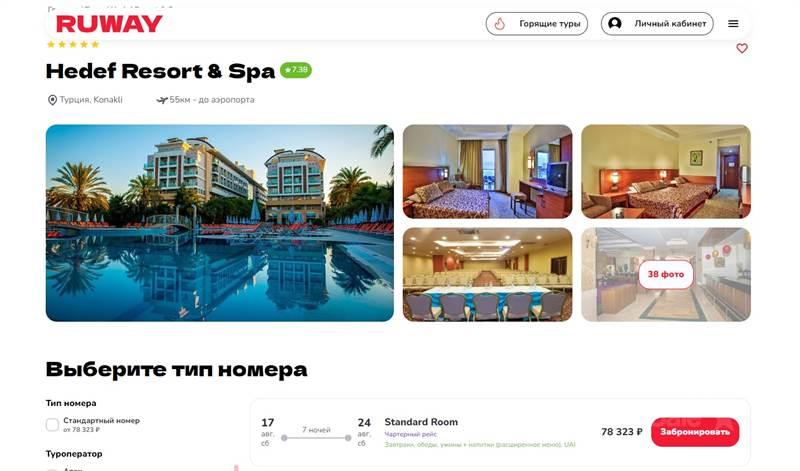
Task: Click the Забронировать button
Action: (695, 432)
